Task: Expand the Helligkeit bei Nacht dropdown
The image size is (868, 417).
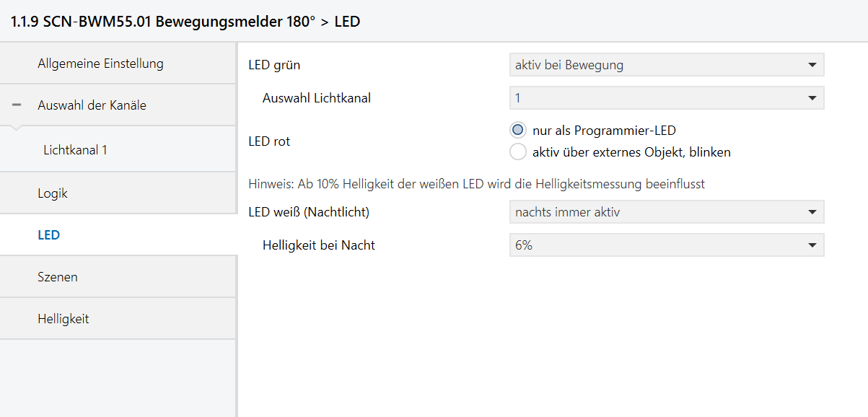Action: 665,245
